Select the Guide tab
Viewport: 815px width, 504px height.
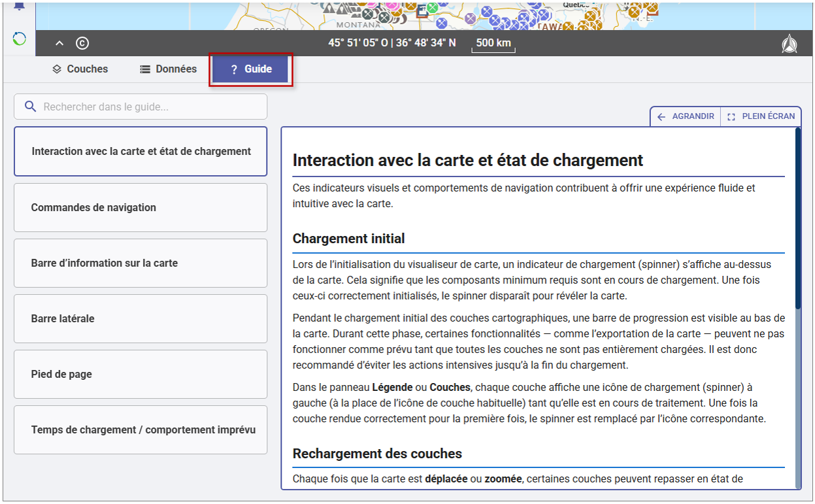tap(251, 69)
